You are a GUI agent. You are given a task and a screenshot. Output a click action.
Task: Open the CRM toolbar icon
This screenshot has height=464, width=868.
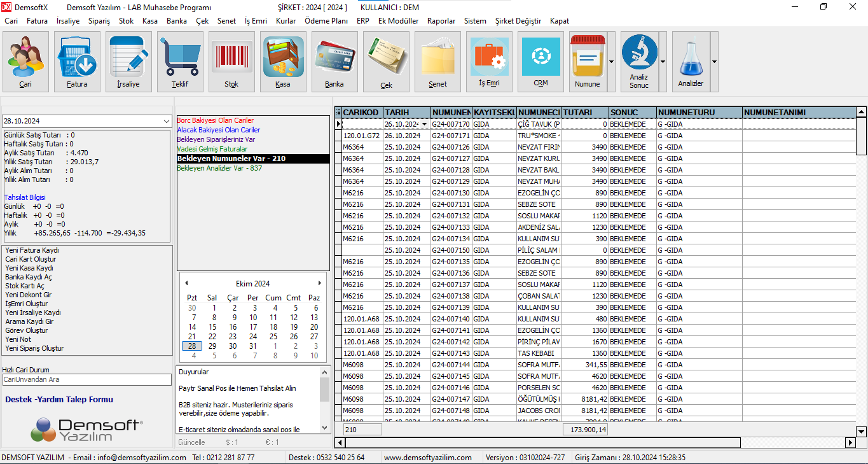pyautogui.click(x=541, y=62)
